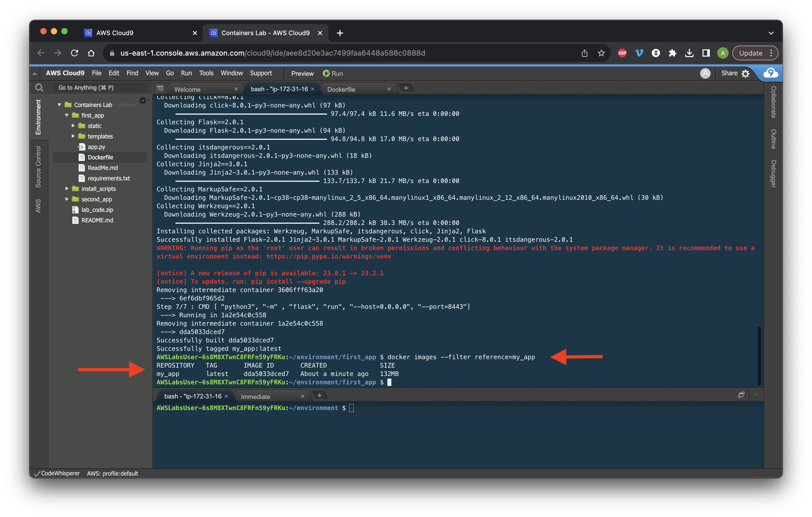
Task: Open the browser profile avatar
Action: [723, 53]
